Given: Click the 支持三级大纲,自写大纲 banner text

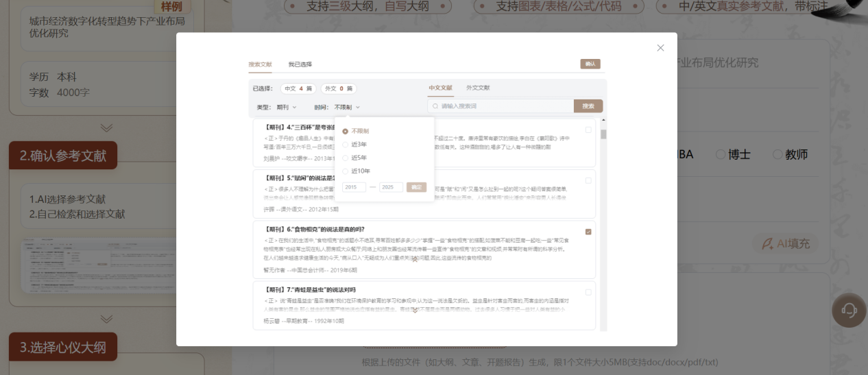Looking at the screenshot, I should [x=367, y=6].
